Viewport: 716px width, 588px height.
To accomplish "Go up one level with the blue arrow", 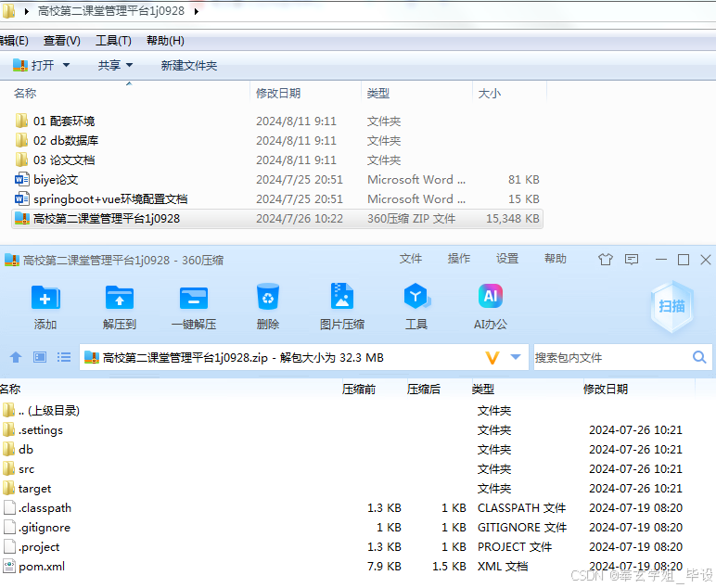I will pyautogui.click(x=16, y=357).
